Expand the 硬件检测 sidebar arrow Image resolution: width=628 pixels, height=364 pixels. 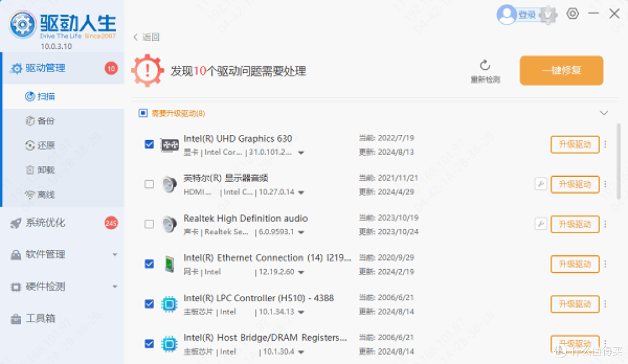[115, 287]
